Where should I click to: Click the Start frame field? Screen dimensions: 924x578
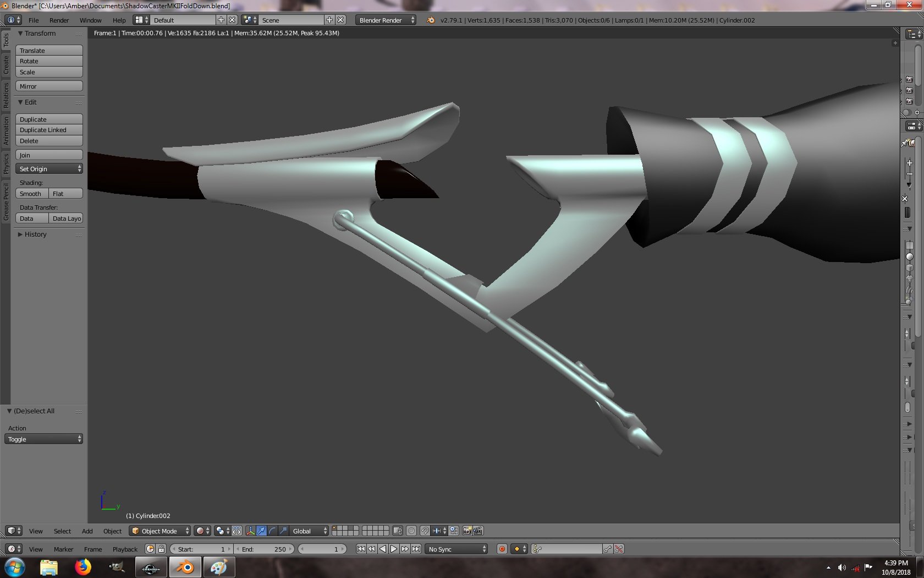201,549
